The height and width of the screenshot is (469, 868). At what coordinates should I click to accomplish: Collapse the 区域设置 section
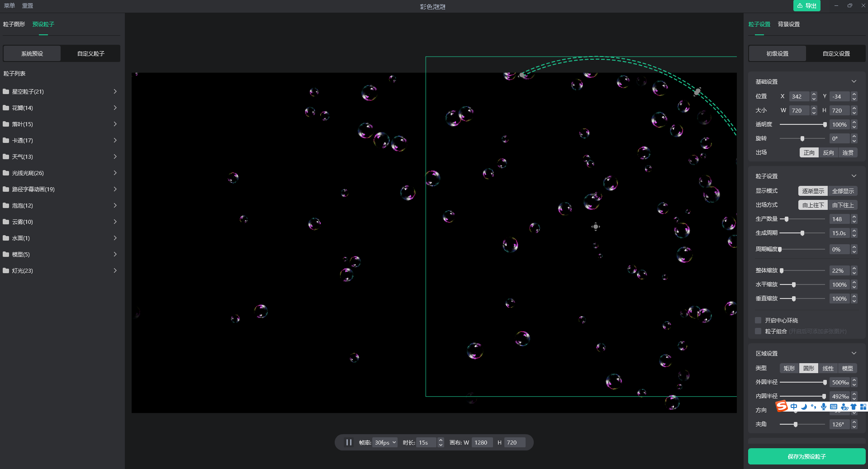point(854,353)
